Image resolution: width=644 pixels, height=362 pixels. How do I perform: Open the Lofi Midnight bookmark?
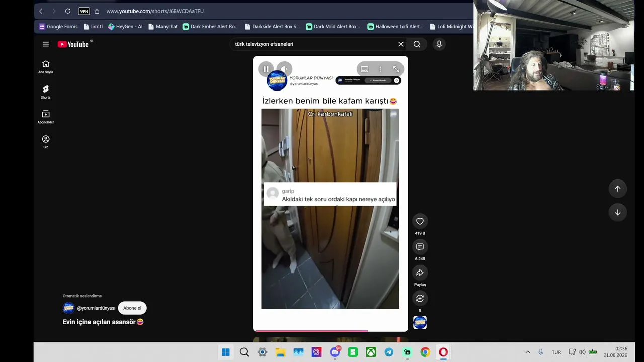coord(451,27)
